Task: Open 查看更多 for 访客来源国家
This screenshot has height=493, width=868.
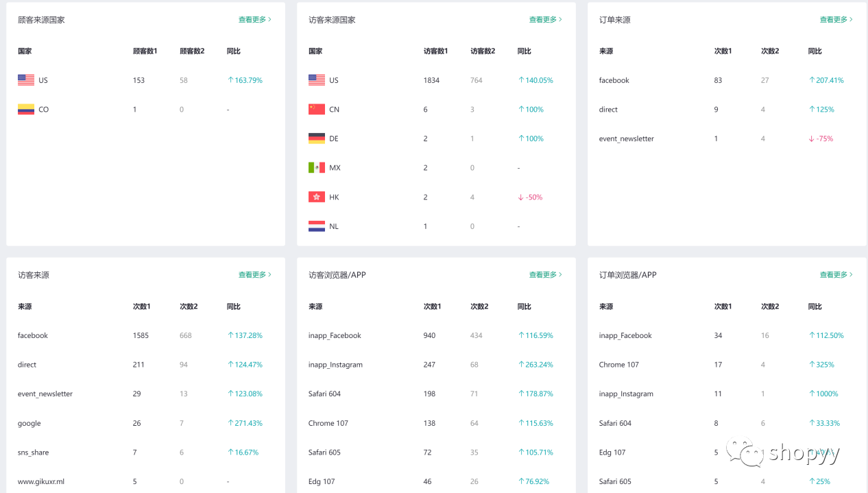Action: point(545,20)
